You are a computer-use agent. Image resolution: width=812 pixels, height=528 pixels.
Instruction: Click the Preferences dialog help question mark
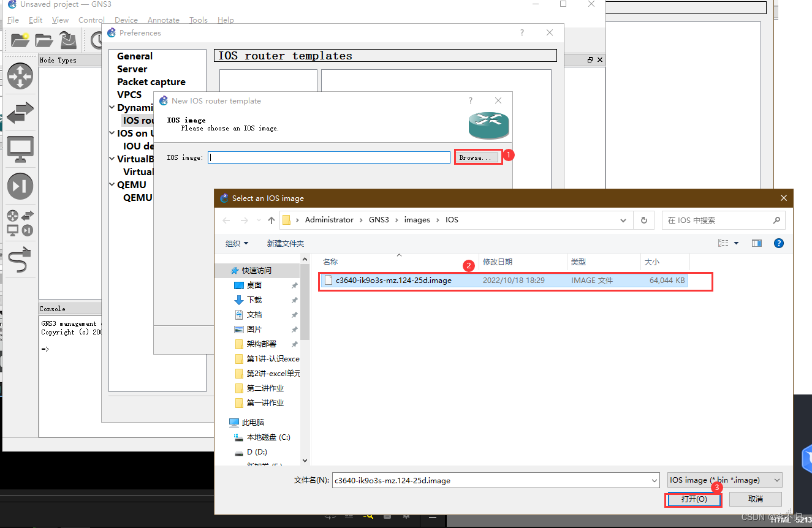click(x=522, y=32)
